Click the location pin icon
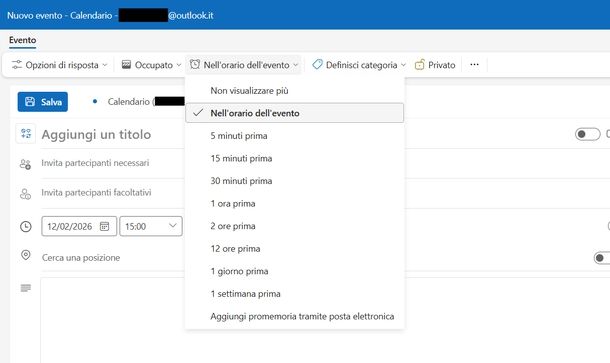Viewport: 610px width, 363px height. pyautogui.click(x=26, y=255)
